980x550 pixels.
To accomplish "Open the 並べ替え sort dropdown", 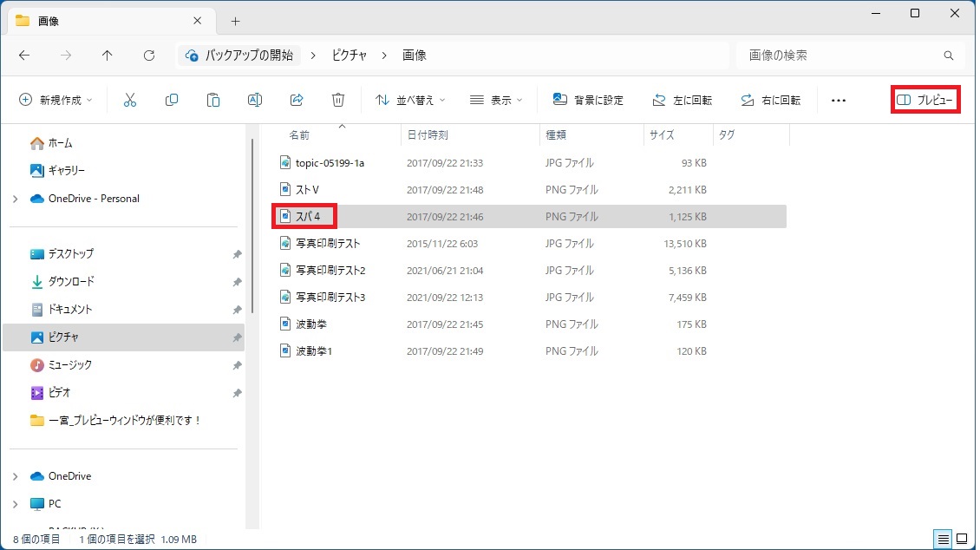I will (410, 100).
